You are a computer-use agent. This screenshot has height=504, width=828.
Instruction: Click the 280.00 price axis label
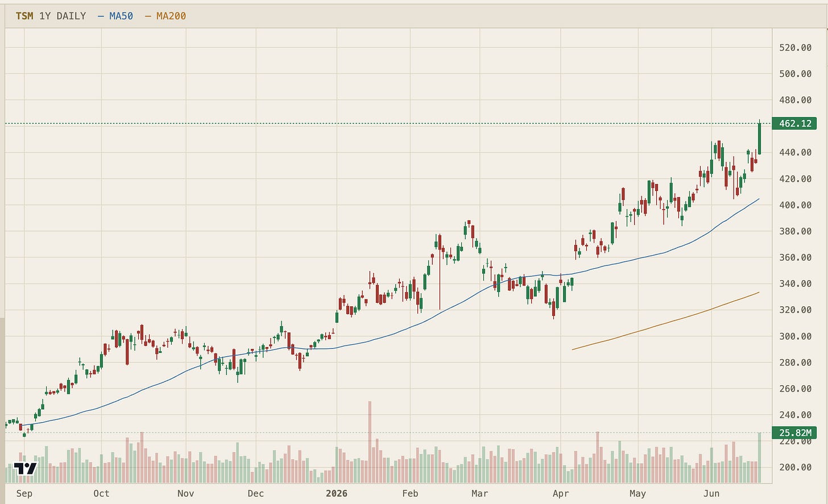(x=795, y=363)
